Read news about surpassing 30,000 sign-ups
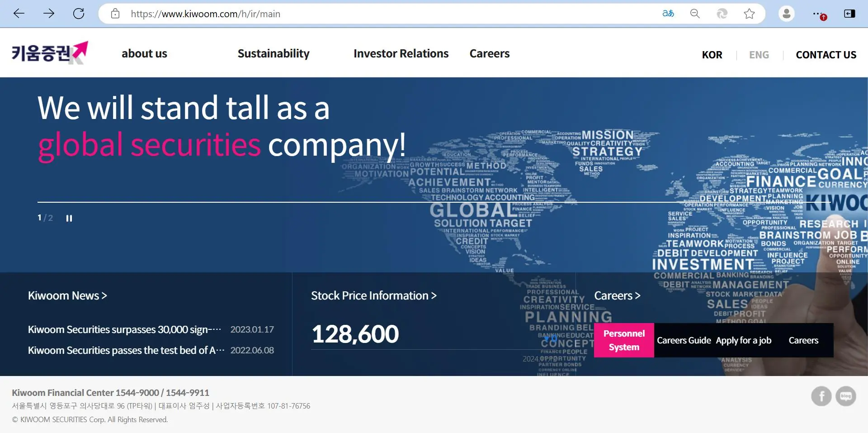The width and height of the screenshot is (868, 433). 124,329
